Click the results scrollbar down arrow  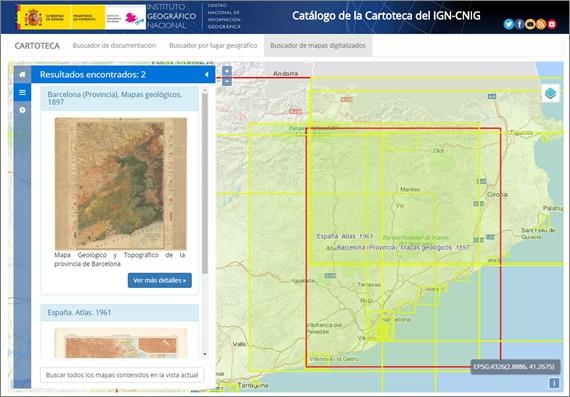(x=205, y=354)
